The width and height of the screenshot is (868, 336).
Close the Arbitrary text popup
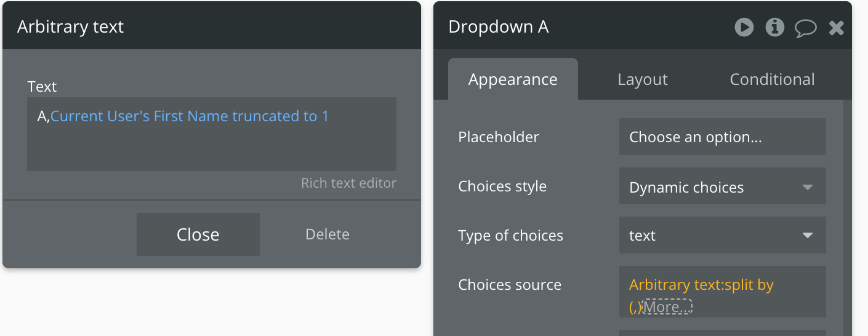point(198,234)
